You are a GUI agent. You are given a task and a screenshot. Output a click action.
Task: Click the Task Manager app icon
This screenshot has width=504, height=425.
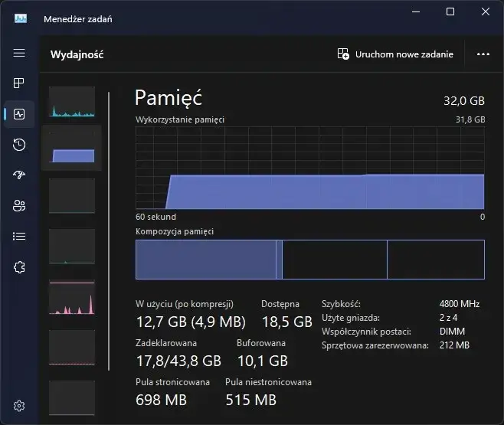pyautogui.click(x=21, y=18)
